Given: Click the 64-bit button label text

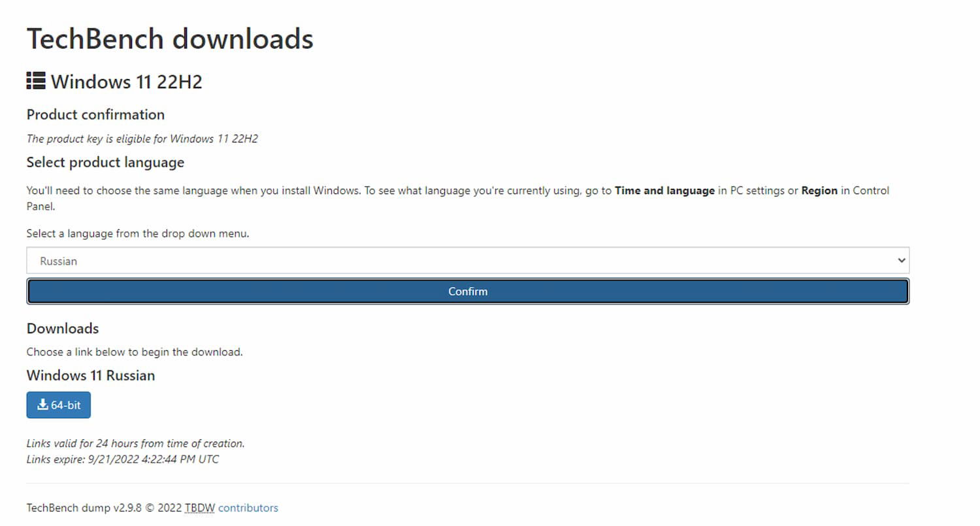Looking at the screenshot, I should pyautogui.click(x=66, y=405).
